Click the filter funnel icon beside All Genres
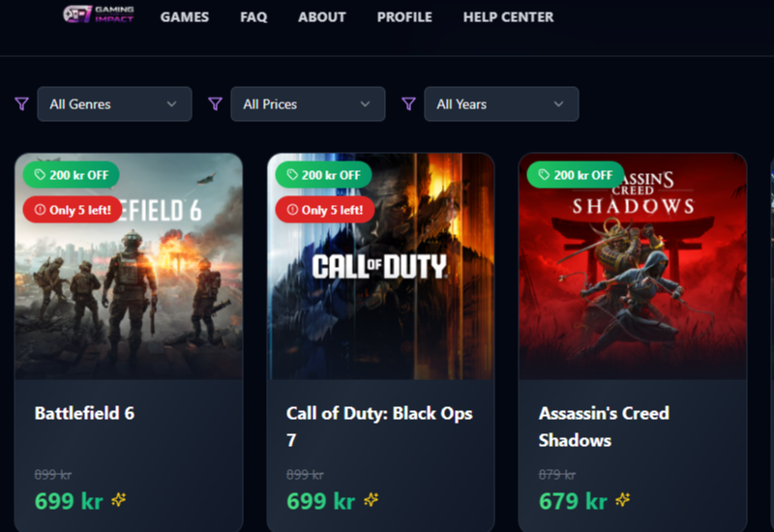 22,103
